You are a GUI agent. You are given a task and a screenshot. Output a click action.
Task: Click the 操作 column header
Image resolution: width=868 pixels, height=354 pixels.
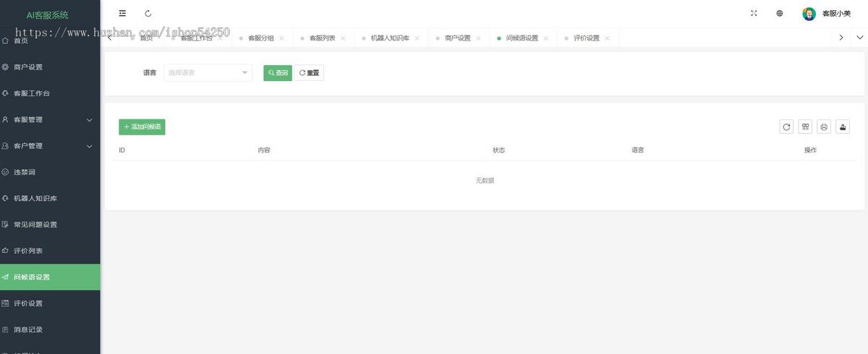click(810, 150)
